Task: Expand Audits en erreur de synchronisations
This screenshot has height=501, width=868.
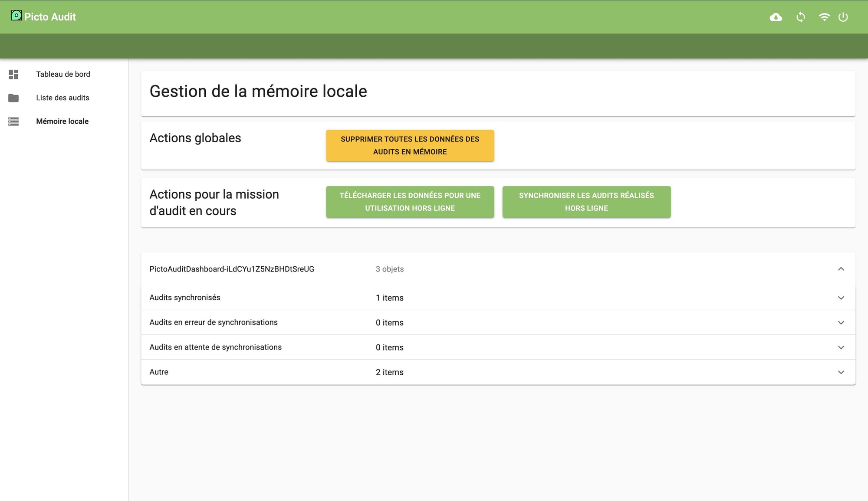Action: [841, 323]
